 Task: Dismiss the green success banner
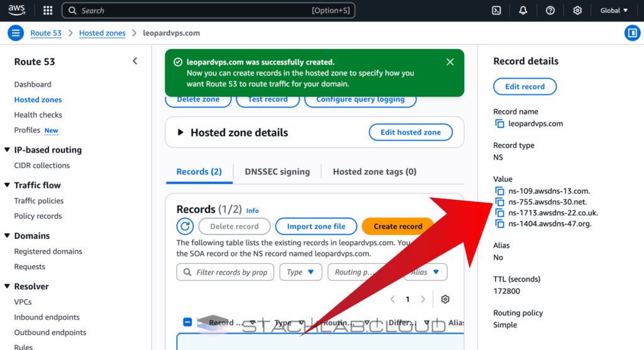[x=450, y=62]
